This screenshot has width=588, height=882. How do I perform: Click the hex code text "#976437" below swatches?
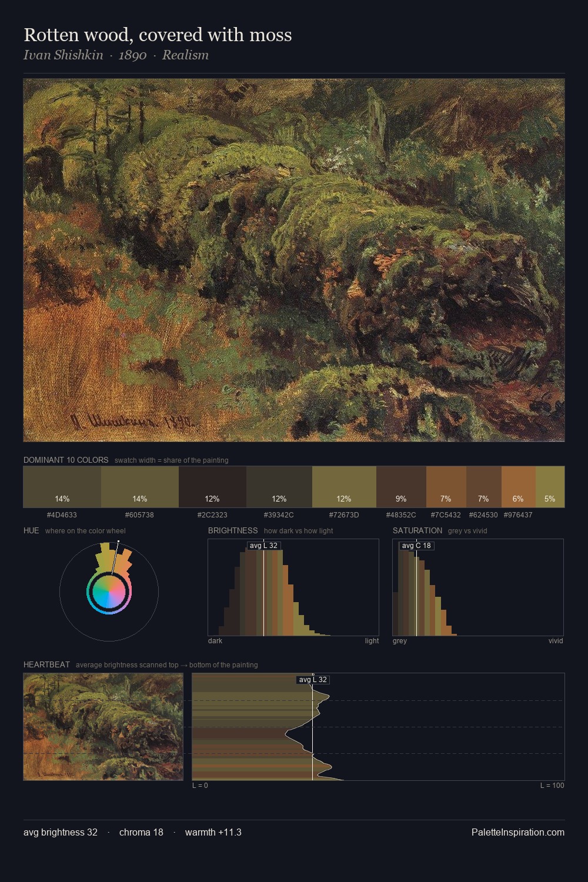pyautogui.click(x=518, y=514)
